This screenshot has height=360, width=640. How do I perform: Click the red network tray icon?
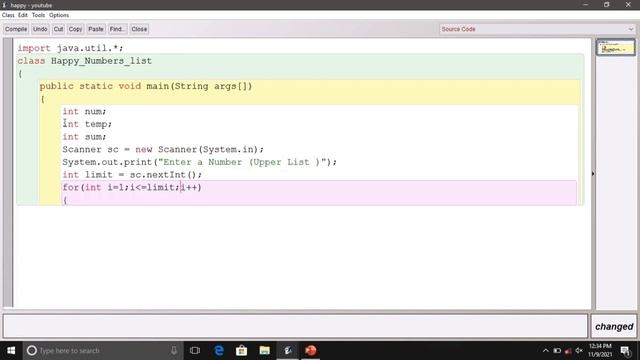[568, 351]
